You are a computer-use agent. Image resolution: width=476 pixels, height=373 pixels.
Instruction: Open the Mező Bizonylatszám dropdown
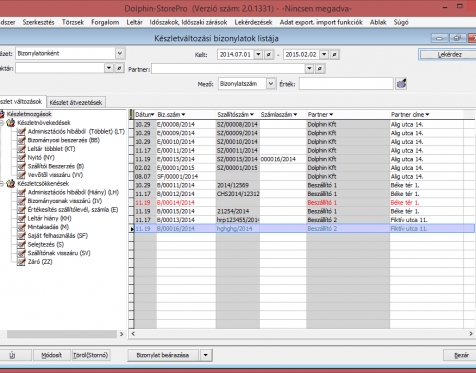[x=271, y=84]
